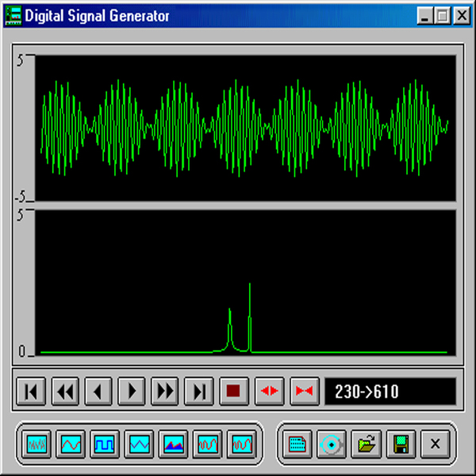Screen dimensions: 476x476
Task: Close the window using the title bar X
Action: [x=462, y=16]
